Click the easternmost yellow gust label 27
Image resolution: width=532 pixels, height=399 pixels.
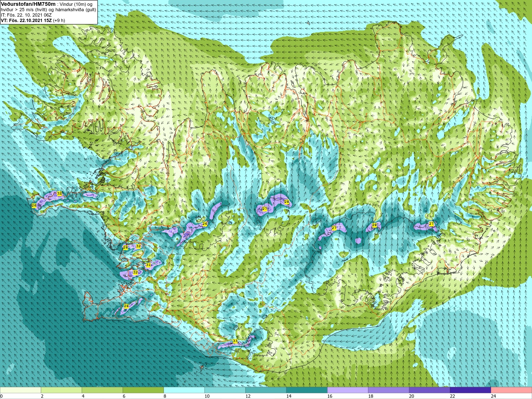[431, 224]
